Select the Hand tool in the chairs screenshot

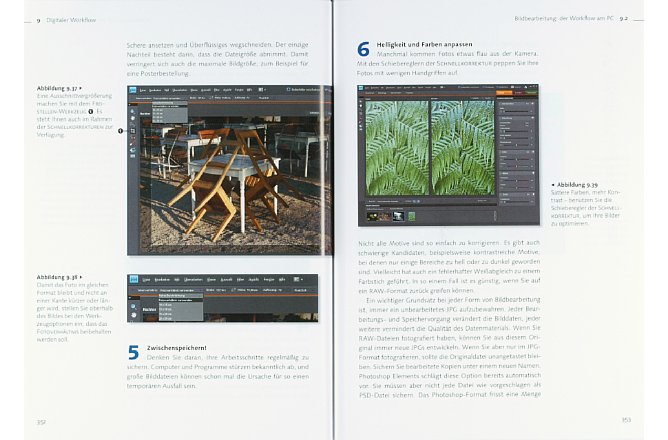pyautogui.click(x=133, y=118)
